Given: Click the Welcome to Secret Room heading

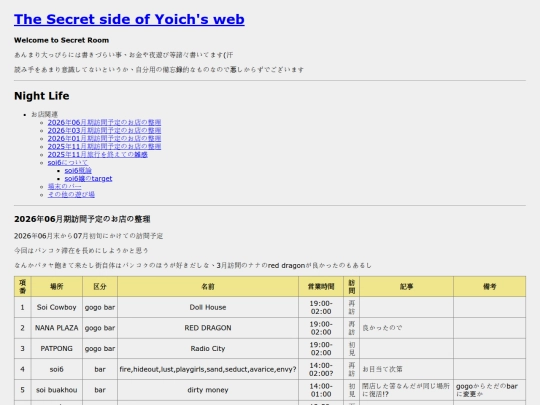Looking at the screenshot, I should (x=61, y=40).
